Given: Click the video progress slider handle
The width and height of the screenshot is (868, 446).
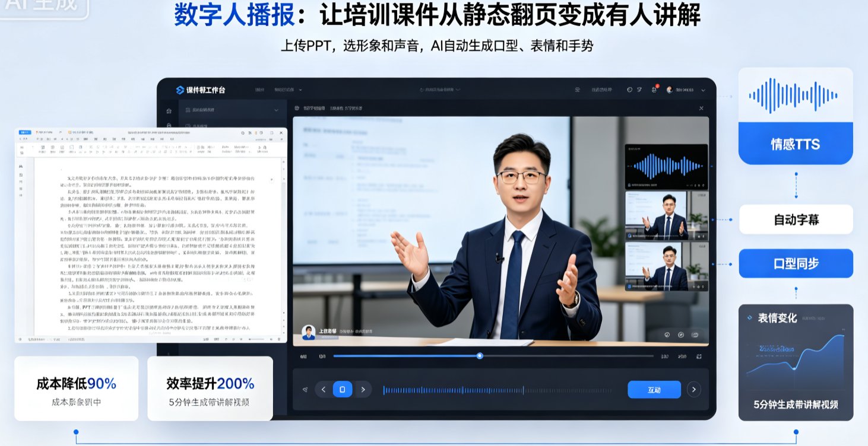Looking at the screenshot, I should click(x=480, y=356).
